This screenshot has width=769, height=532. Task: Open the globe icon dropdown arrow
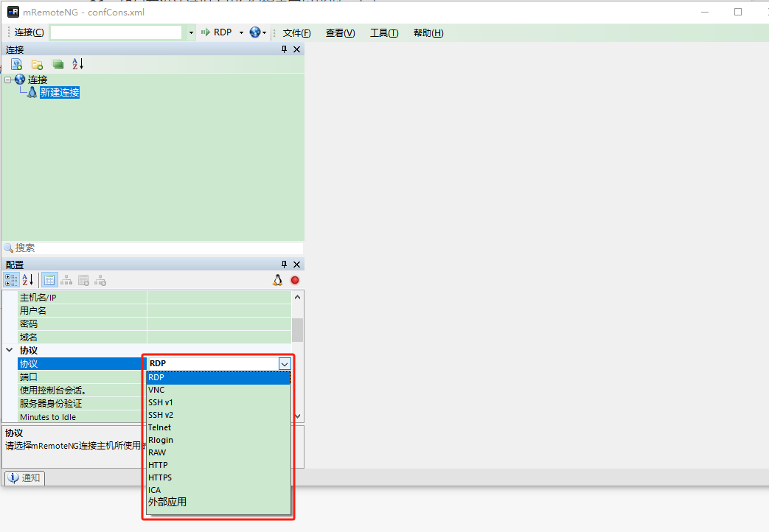coord(265,33)
